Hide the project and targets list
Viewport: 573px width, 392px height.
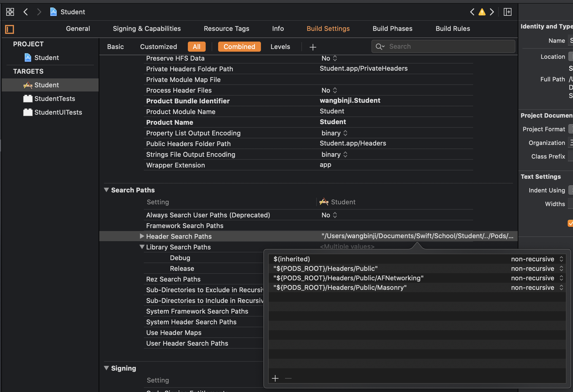click(10, 29)
